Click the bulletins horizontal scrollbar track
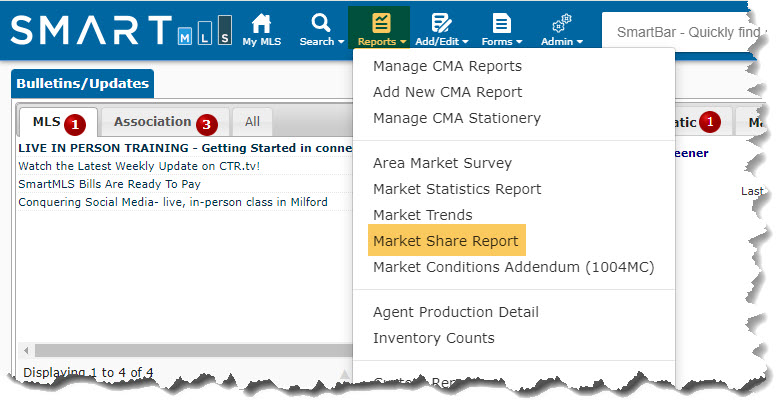776x400 pixels. click(193, 350)
